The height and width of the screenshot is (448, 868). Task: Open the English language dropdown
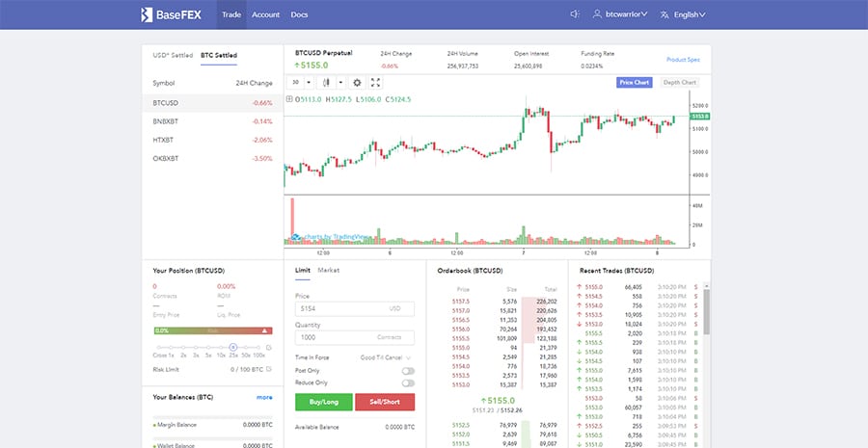click(x=690, y=14)
